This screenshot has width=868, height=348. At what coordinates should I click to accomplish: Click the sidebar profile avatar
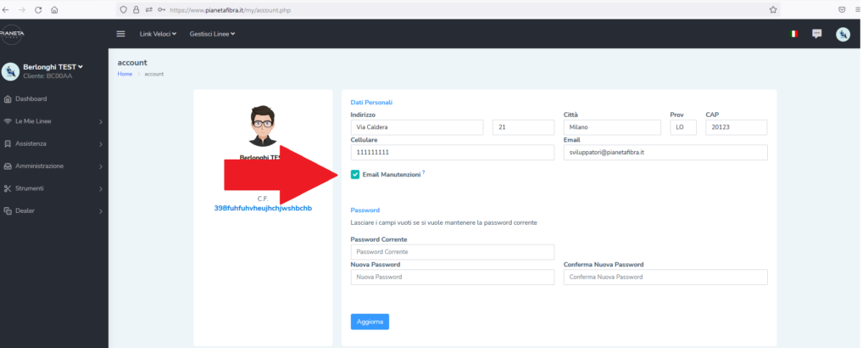pyautogui.click(x=10, y=71)
